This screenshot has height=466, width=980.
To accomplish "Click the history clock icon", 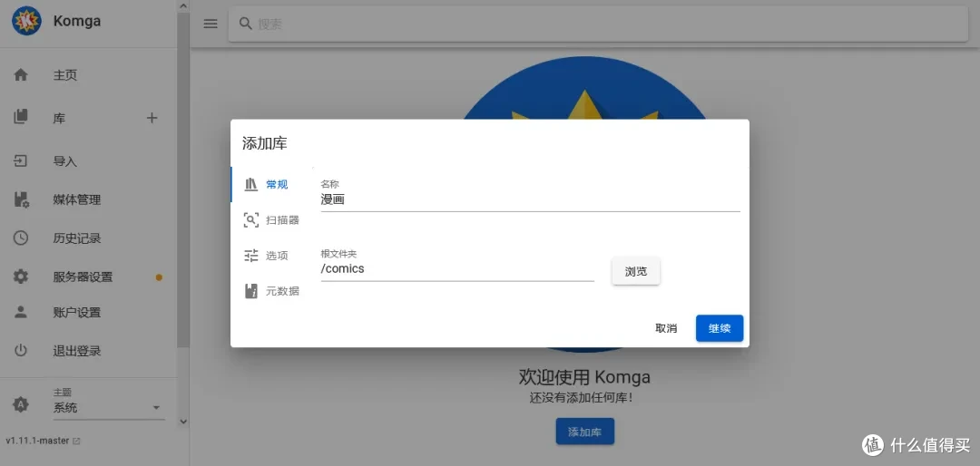I will pos(21,238).
